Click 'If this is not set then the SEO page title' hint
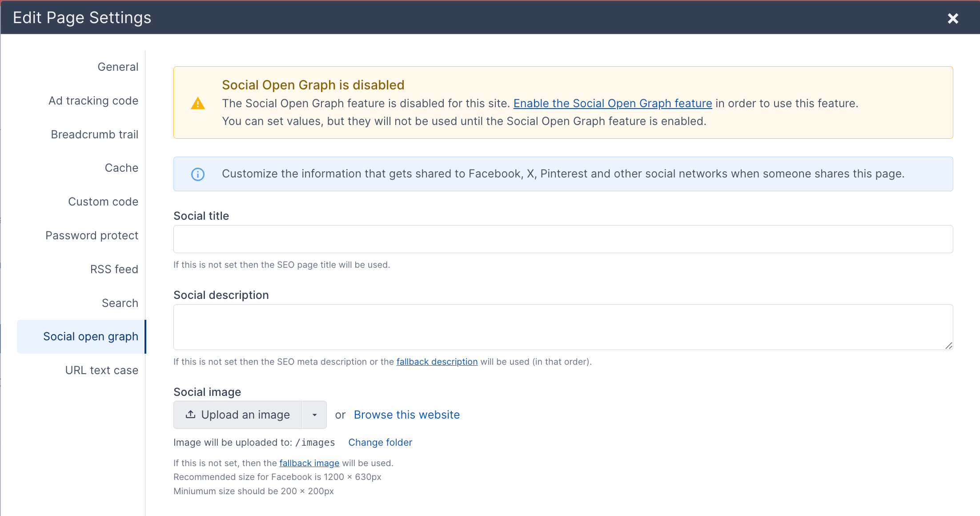 [x=281, y=265]
